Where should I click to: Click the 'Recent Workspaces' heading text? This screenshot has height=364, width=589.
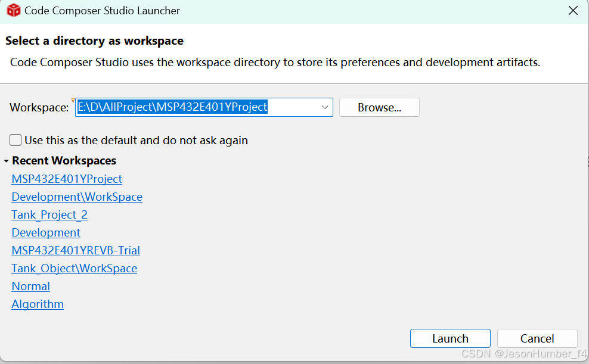pyautogui.click(x=64, y=161)
